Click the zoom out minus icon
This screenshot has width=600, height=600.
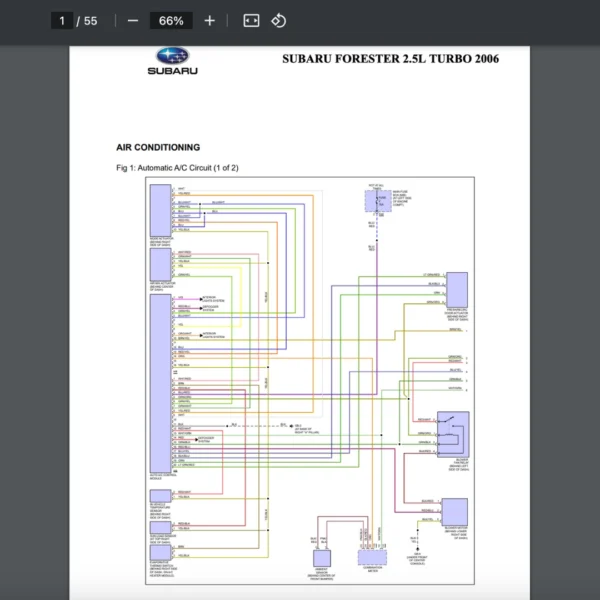point(133,21)
